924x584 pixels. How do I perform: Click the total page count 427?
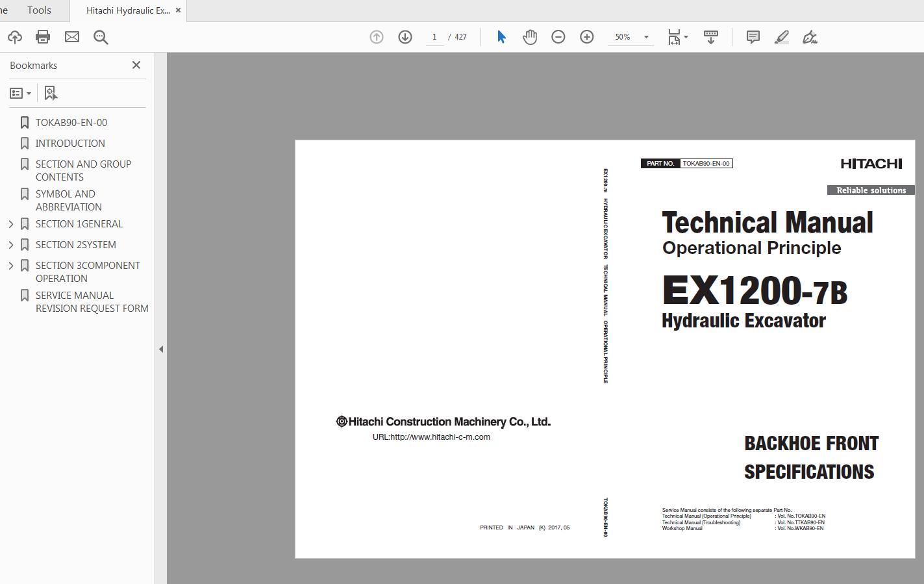(x=460, y=37)
